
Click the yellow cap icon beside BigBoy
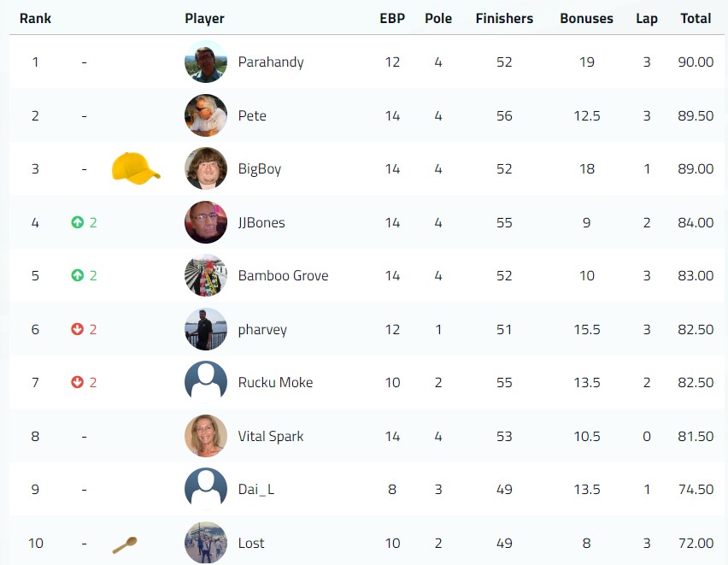[x=136, y=168]
